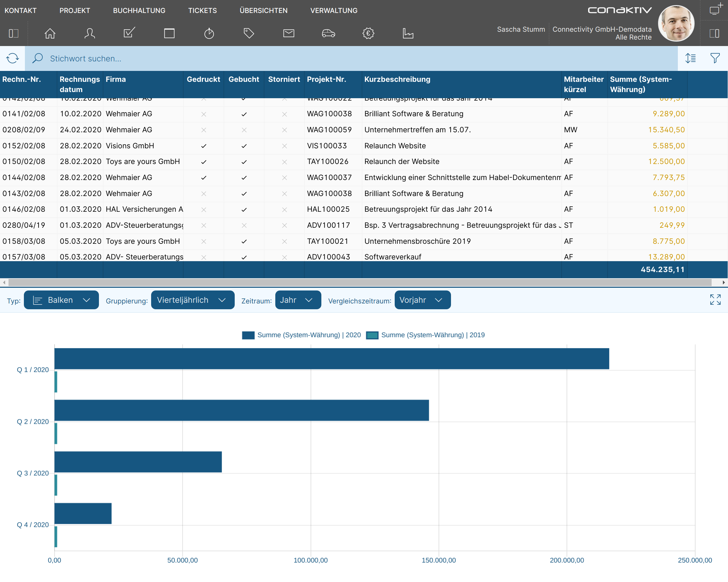
Task: Click the refresh arrows icon
Action: click(13, 58)
